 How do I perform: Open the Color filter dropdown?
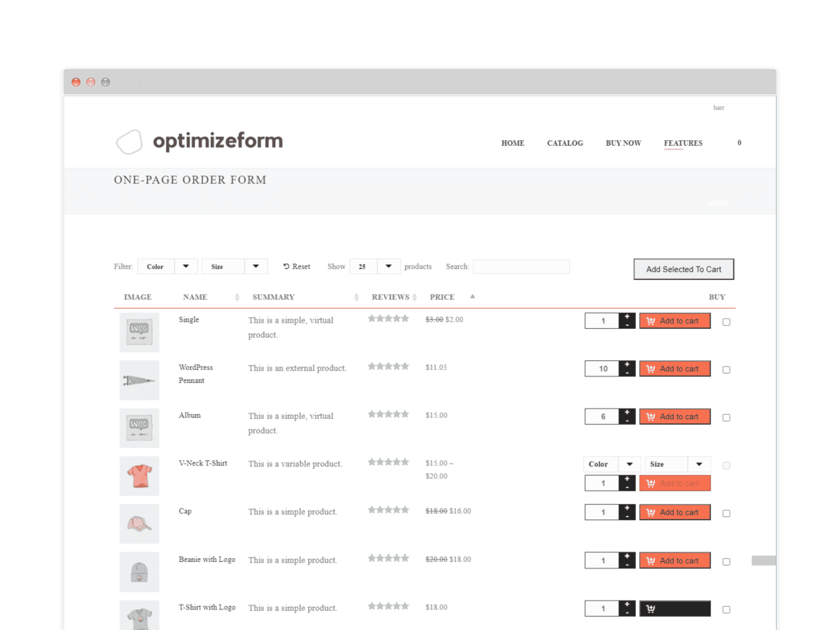coord(167,267)
